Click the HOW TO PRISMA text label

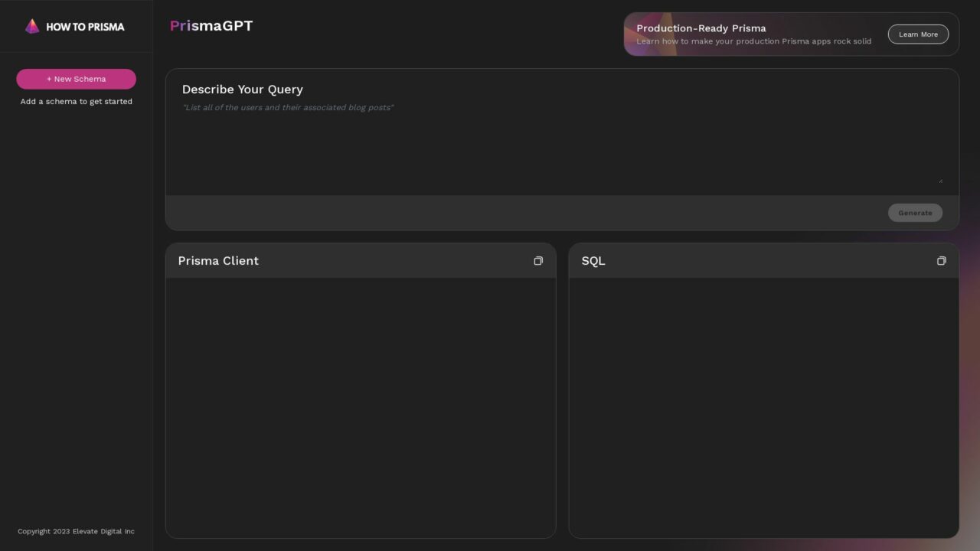85,26
